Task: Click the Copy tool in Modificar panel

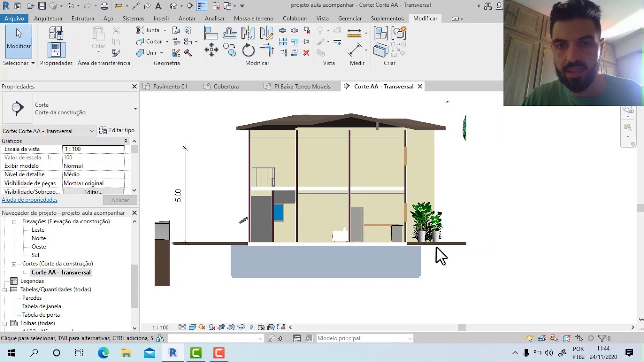Action: click(x=230, y=50)
